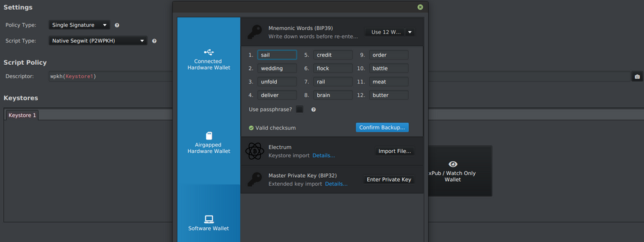Expand arrow next to Use 12 Words
The height and width of the screenshot is (242, 644).
(410, 32)
